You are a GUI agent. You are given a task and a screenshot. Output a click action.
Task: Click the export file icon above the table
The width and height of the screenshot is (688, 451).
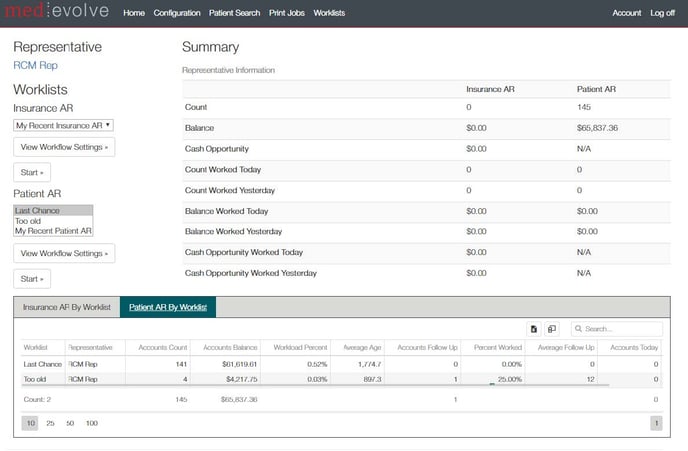[x=534, y=329]
